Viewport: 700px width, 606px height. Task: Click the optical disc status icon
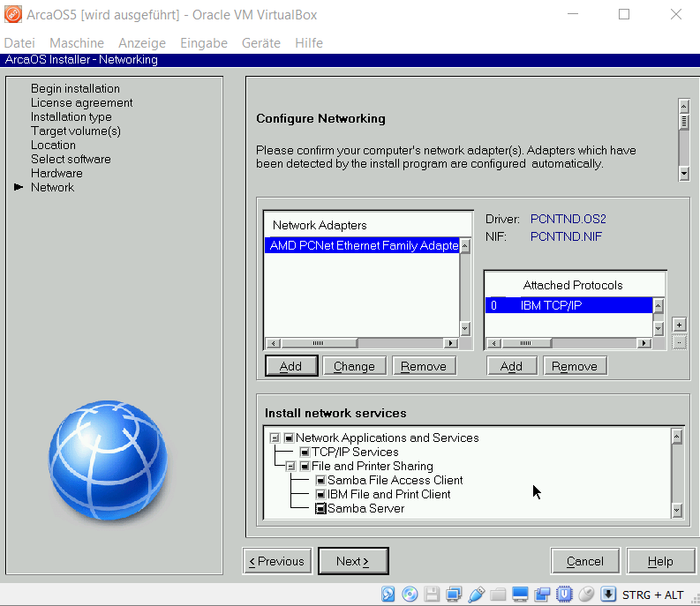coord(410,594)
